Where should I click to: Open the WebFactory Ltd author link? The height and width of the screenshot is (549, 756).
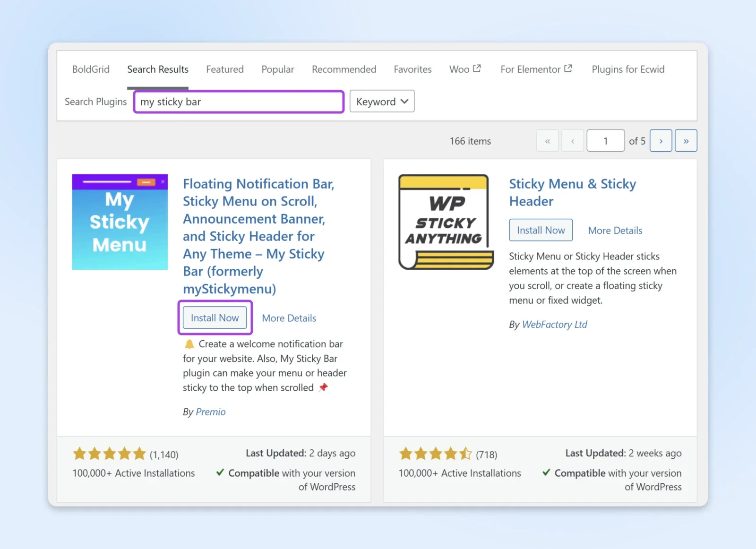[555, 325]
